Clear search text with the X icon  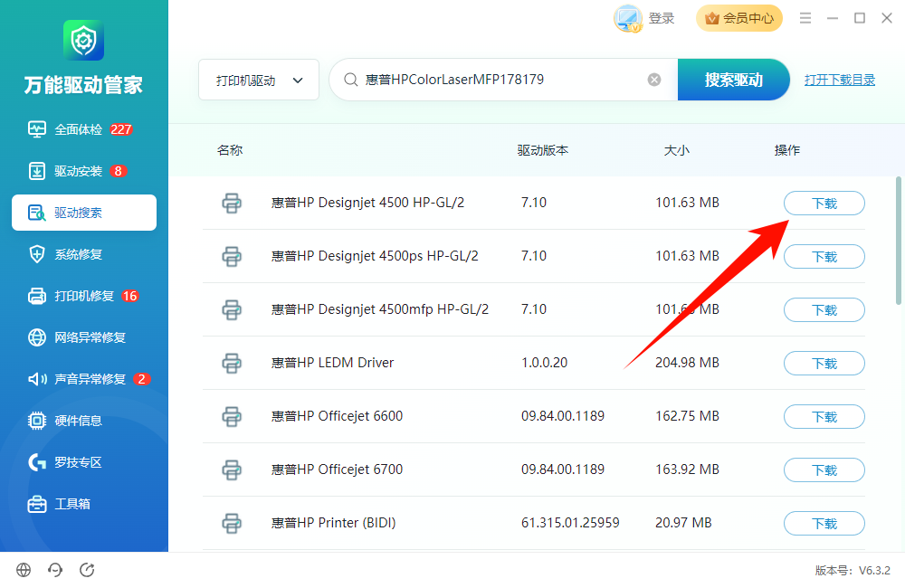tap(654, 80)
